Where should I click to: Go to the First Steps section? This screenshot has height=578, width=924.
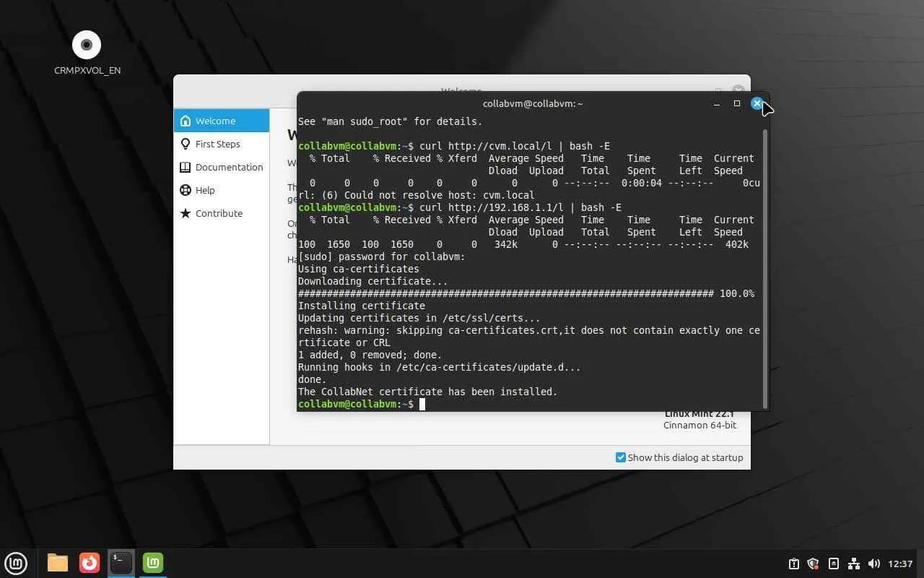coord(222,144)
